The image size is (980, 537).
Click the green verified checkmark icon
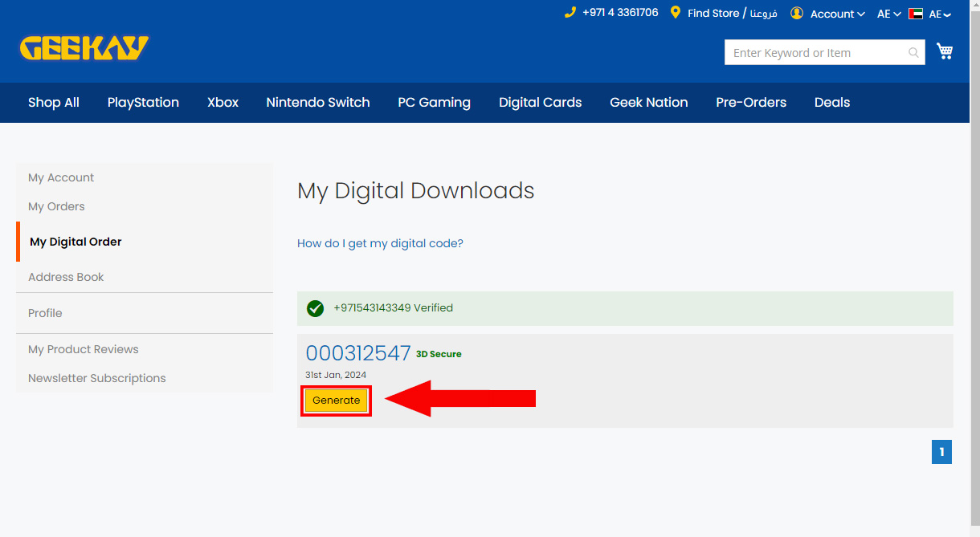click(316, 308)
